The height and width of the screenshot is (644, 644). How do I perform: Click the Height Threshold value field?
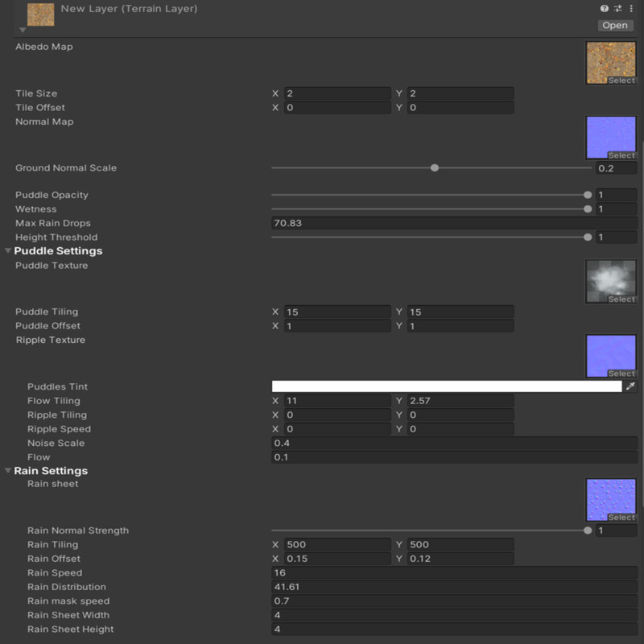pyautogui.click(x=617, y=237)
